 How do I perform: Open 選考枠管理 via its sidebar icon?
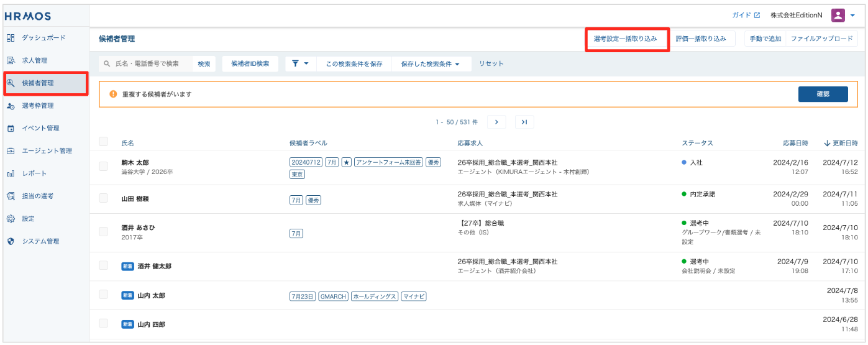click(11, 106)
